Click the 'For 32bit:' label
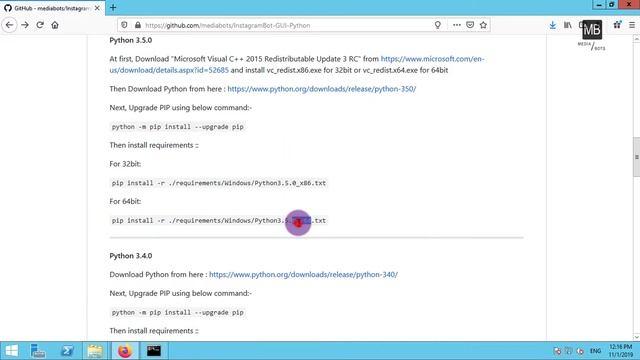The width and height of the screenshot is (640, 360). (125, 164)
